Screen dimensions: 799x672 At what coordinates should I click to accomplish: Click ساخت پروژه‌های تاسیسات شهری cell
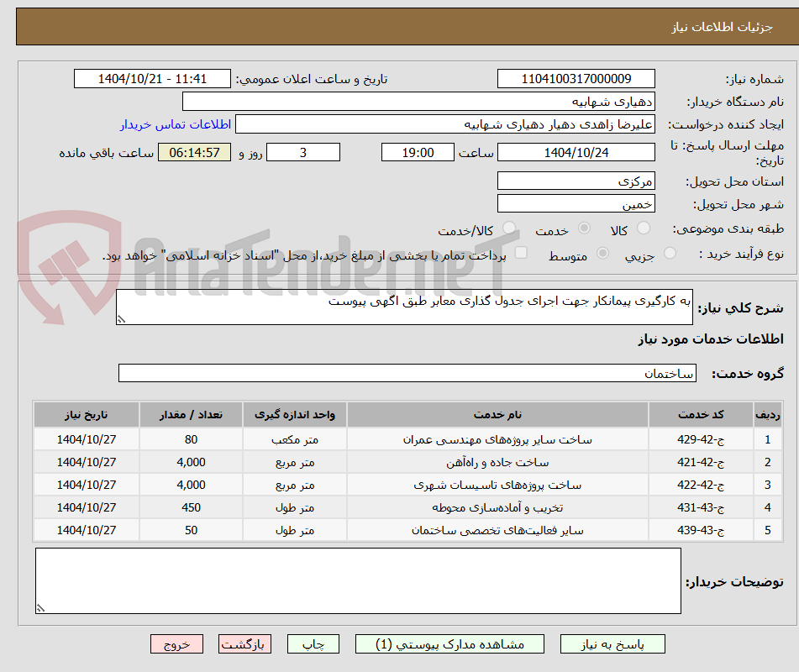point(498,485)
